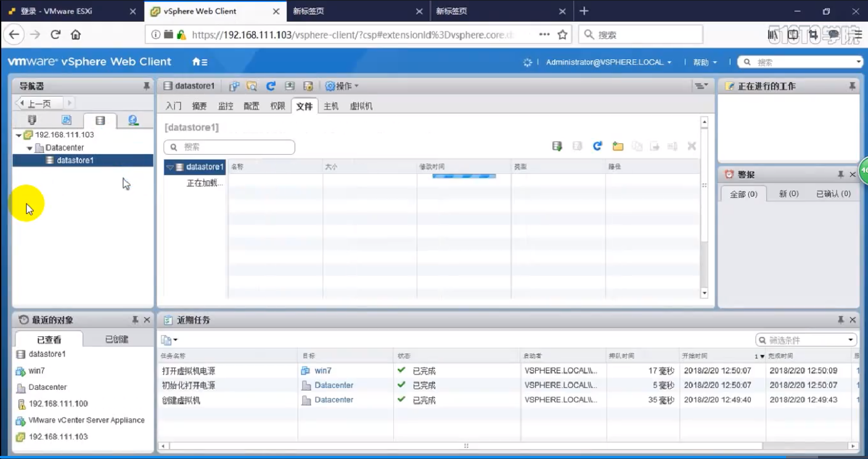
Task: Collapse the Datacenter tree node
Action: tap(30, 148)
